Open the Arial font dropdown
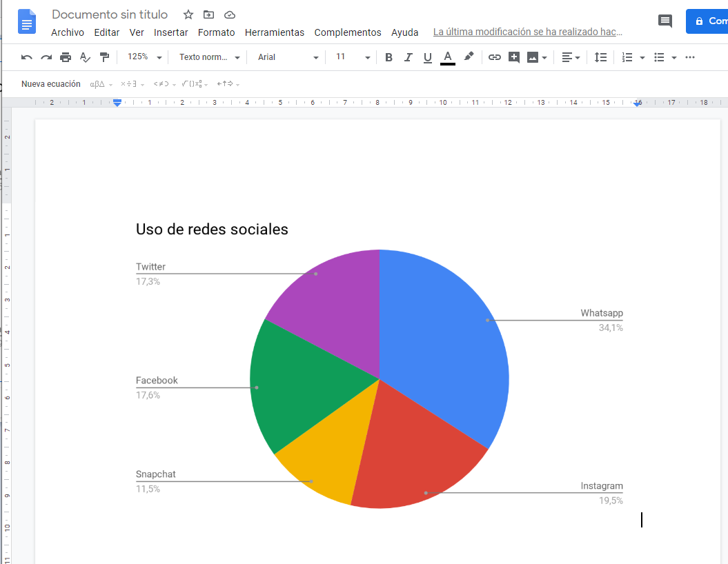The image size is (728, 564). click(288, 57)
